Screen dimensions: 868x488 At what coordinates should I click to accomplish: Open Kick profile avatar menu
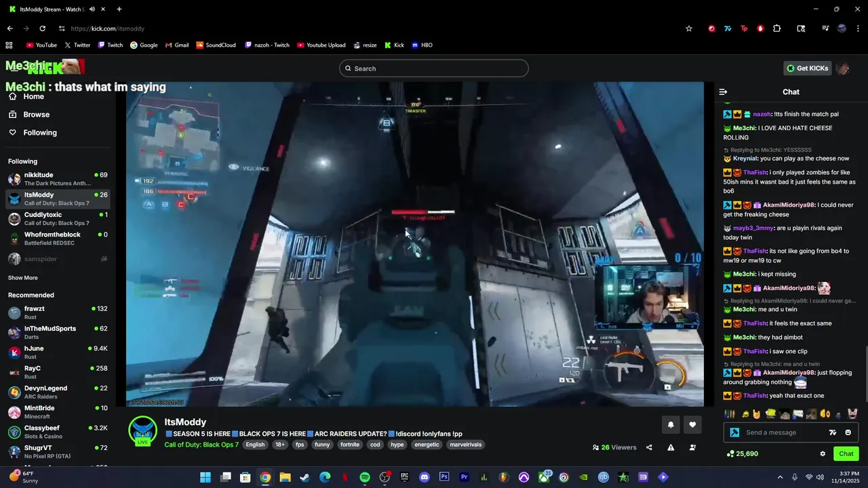point(843,68)
